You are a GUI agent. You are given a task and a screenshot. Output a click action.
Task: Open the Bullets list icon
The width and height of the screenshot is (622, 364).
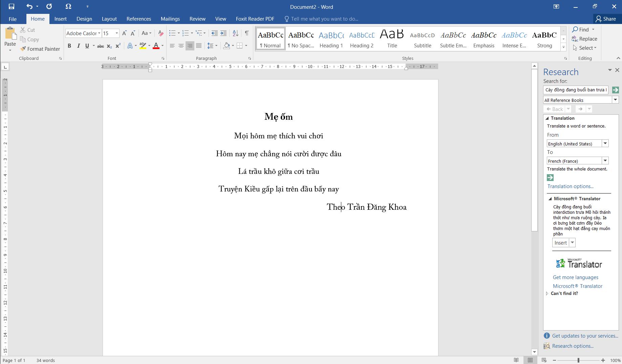point(172,33)
